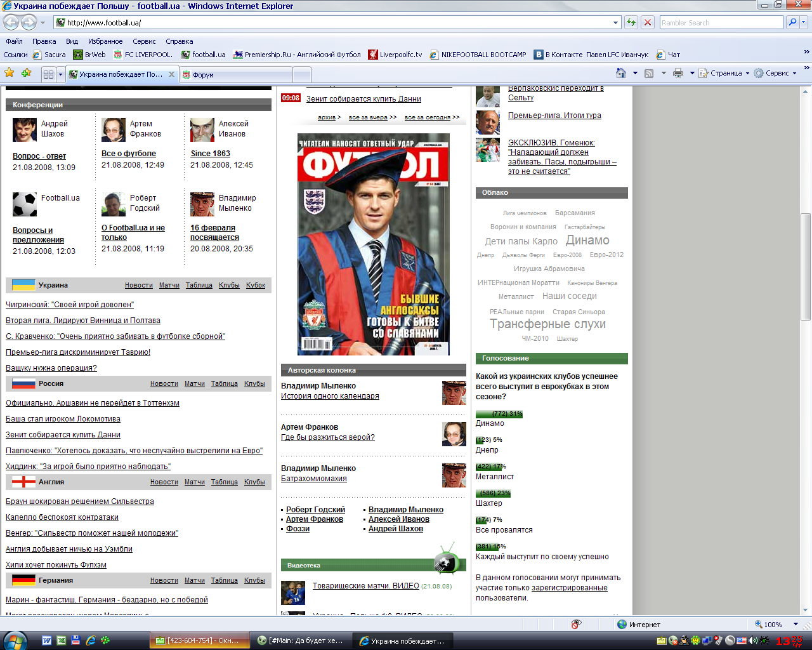The height and width of the screenshot is (650, 812).
Task: Open the Quick Tabs list dropdown arrow
Action: pos(61,74)
